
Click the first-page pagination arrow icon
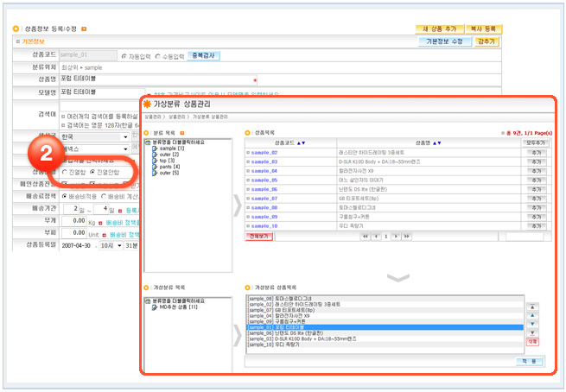point(367,235)
